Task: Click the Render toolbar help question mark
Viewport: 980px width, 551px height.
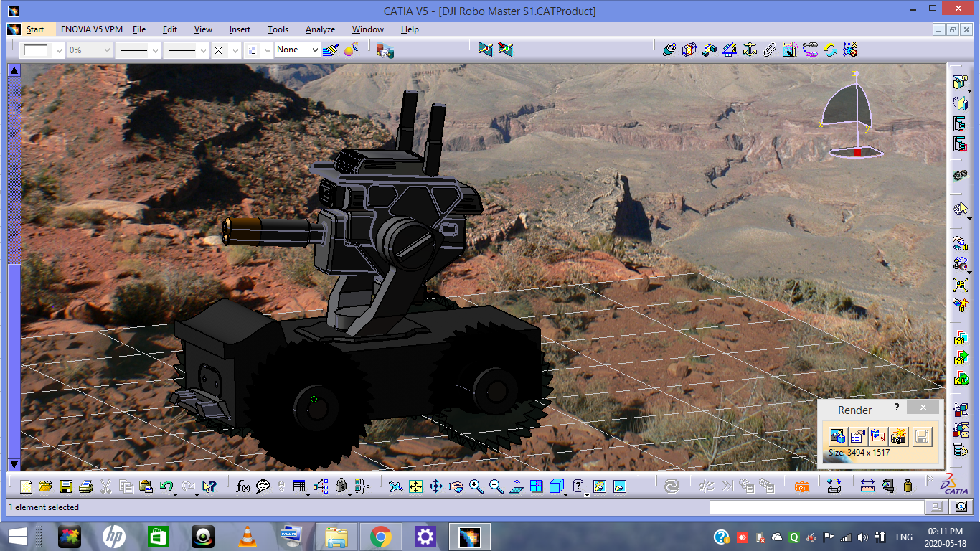Action: [896, 407]
